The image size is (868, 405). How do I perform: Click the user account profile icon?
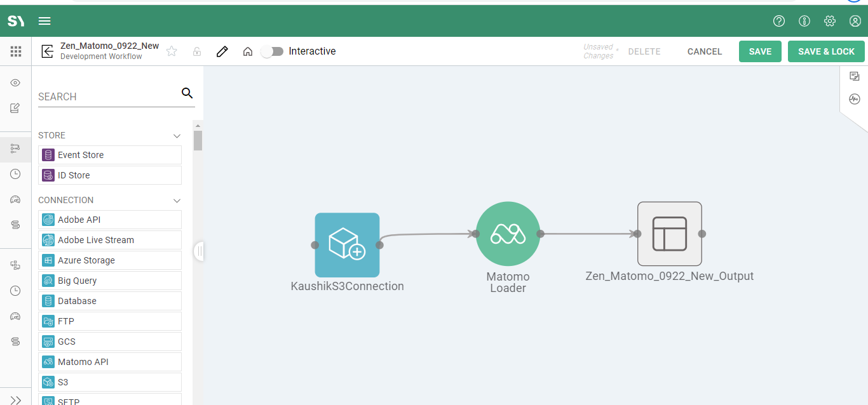pos(855,21)
